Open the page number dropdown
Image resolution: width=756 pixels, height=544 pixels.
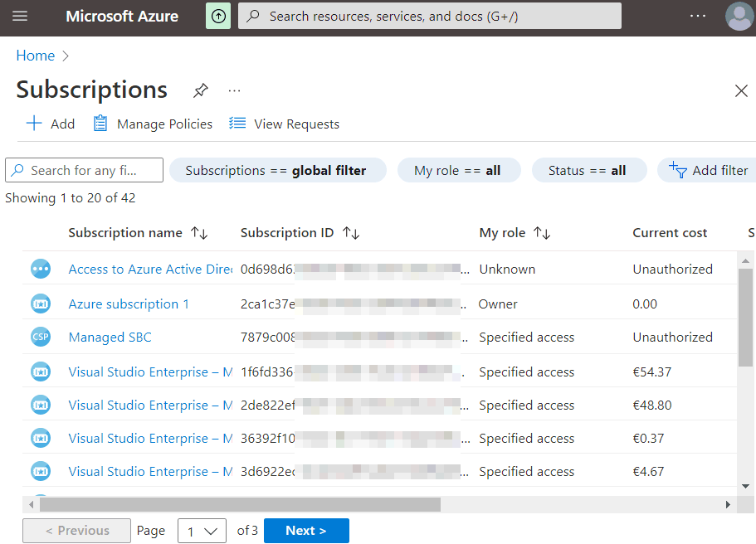(202, 531)
